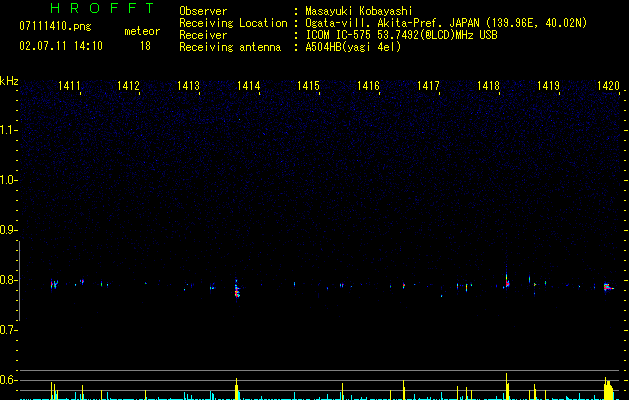Image resolution: width=629 pixels, height=400 pixels.
Task: Click the receiver ICOM IC-575 text
Action: (401, 35)
